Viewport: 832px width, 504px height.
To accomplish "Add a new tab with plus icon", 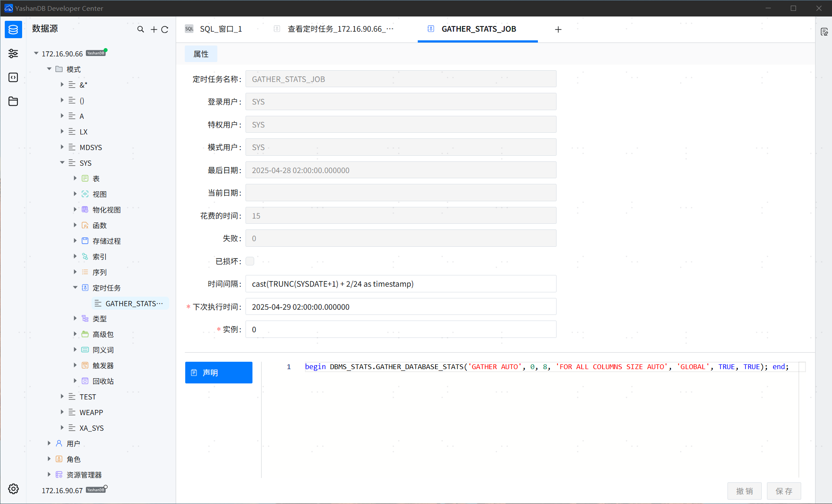I will 558,29.
